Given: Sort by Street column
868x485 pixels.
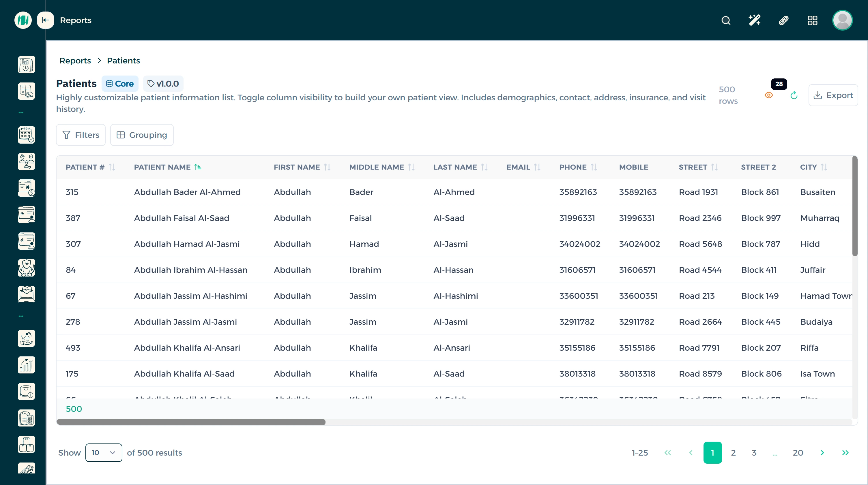Looking at the screenshot, I should coord(714,167).
